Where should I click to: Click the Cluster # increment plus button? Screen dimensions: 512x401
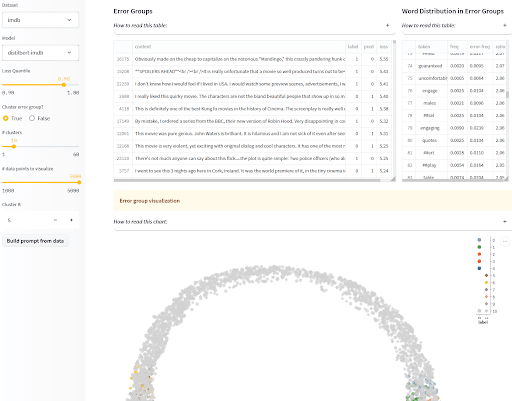tap(71, 220)
